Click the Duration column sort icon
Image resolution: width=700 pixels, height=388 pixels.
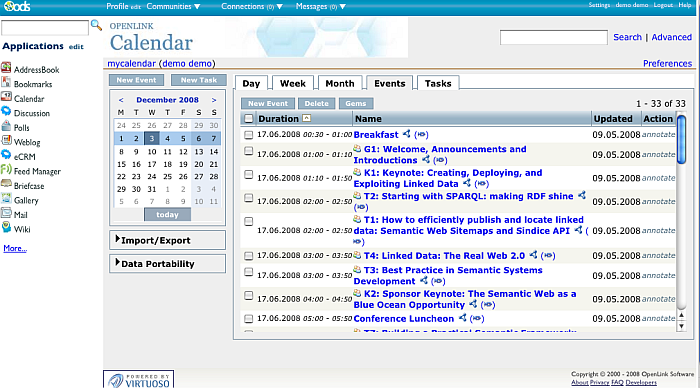(306, 118)
